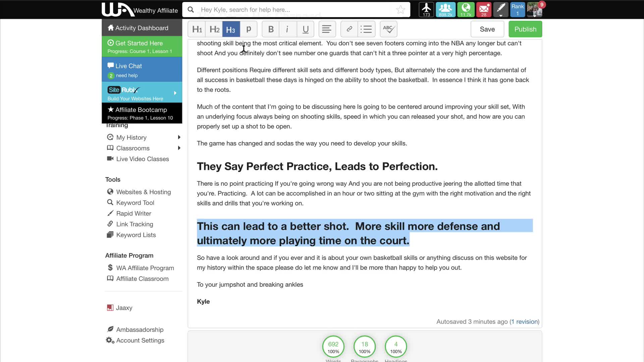Open Classrooms
644x362 pixels.
click(133, 148)
